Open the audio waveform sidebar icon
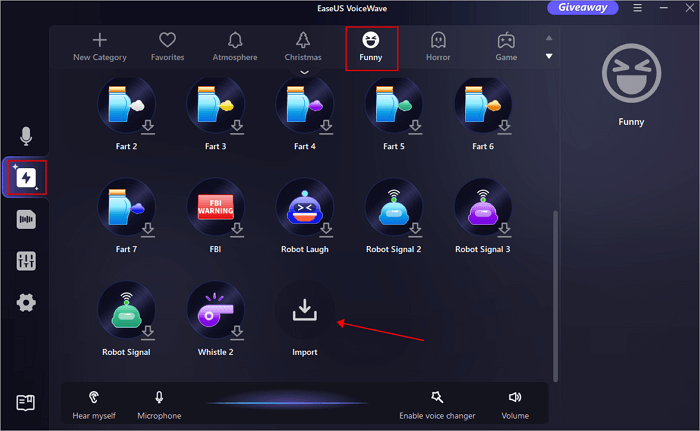The width and height of the screenshot is (700, 431). [x=27, y=220]
